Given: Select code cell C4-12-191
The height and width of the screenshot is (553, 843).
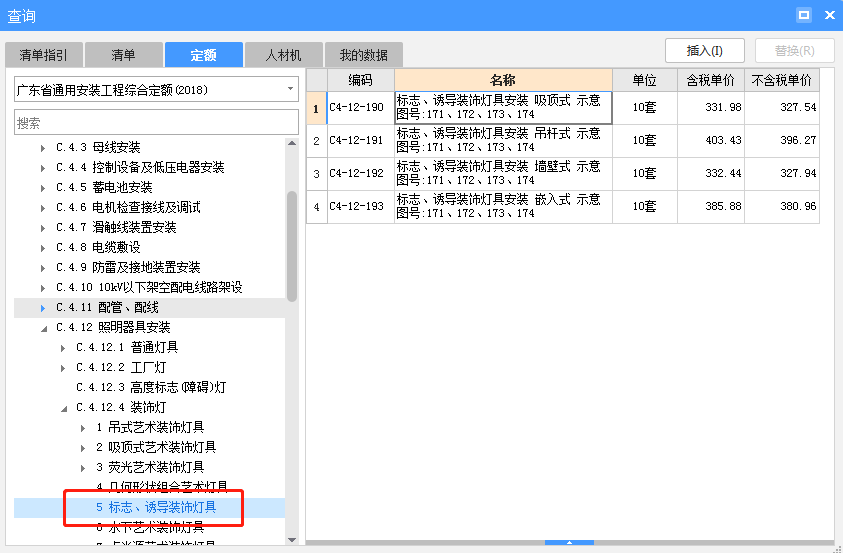Looking at the screenshot, I should (x=361, y=141).
